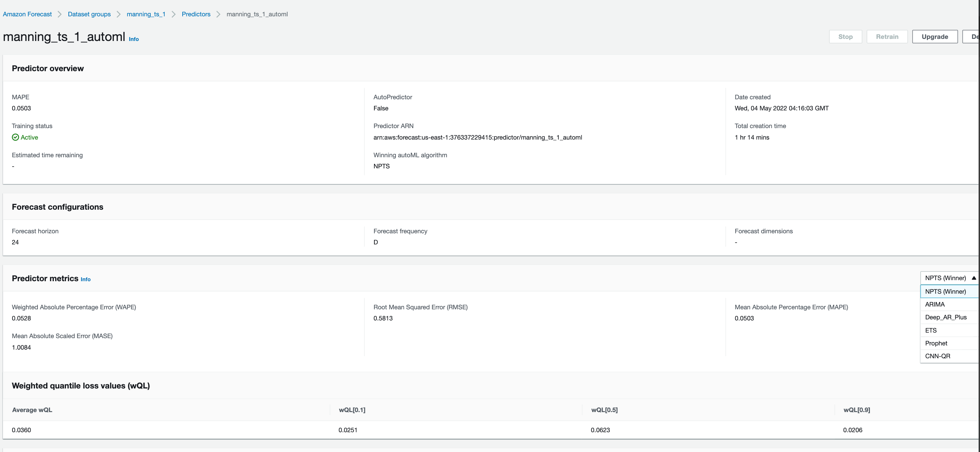Viewport: 980px width, 452px height.
Task: Navigate to Predictors breadcrumb
Action: pyautogui.click(x=196, y=14)
